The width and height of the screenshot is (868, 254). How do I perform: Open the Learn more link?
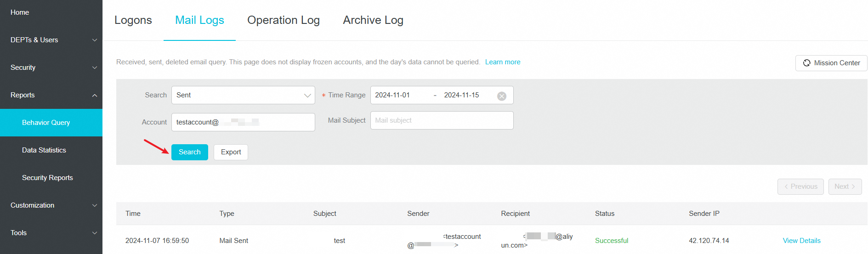click(502, 62)
